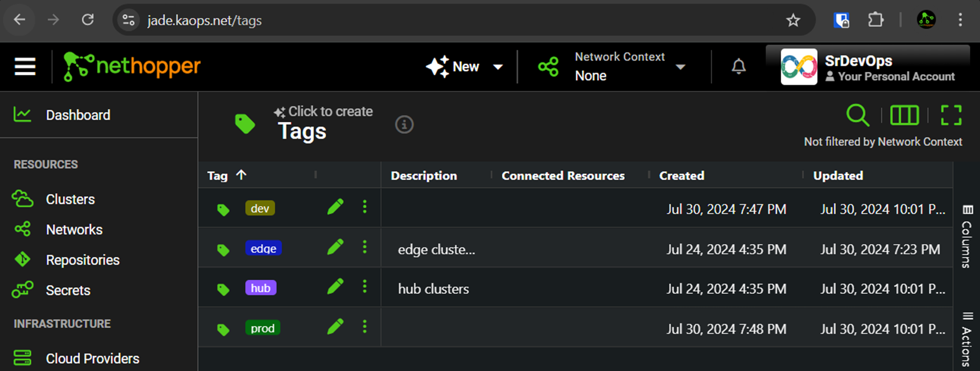Go back in browser history

19,20
